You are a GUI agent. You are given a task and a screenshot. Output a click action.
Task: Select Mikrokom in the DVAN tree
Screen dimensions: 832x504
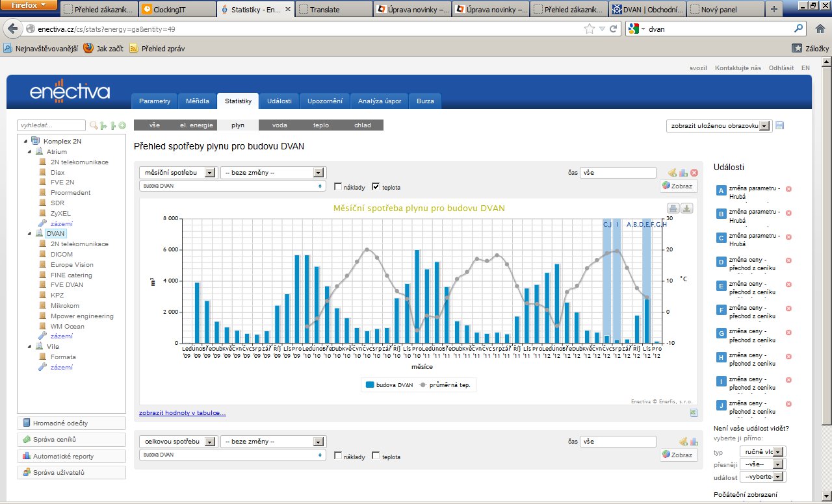[65, 306]
